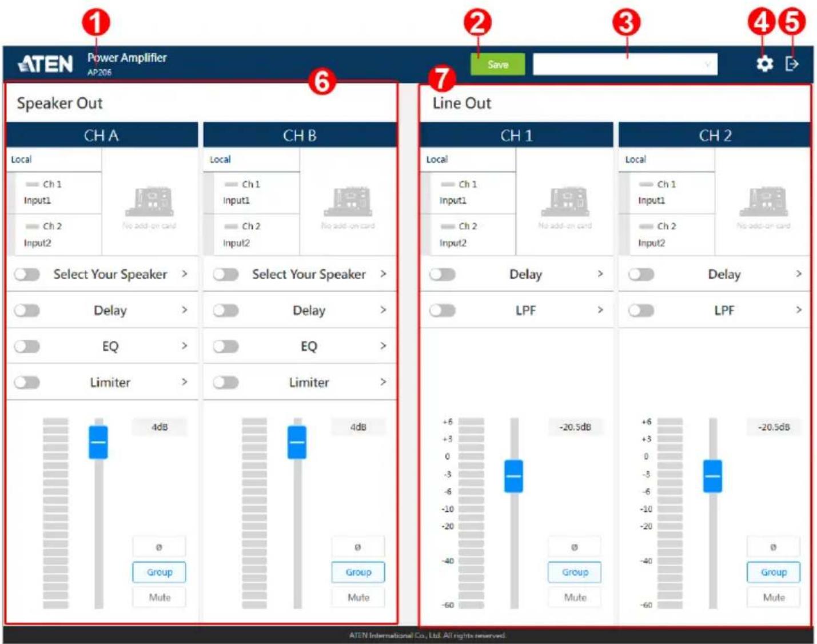Image resolution: width=817 pixels, height=644 pixels.
Task: Enable LPF switch on Line Out CH 2
Action: point(641,311)
